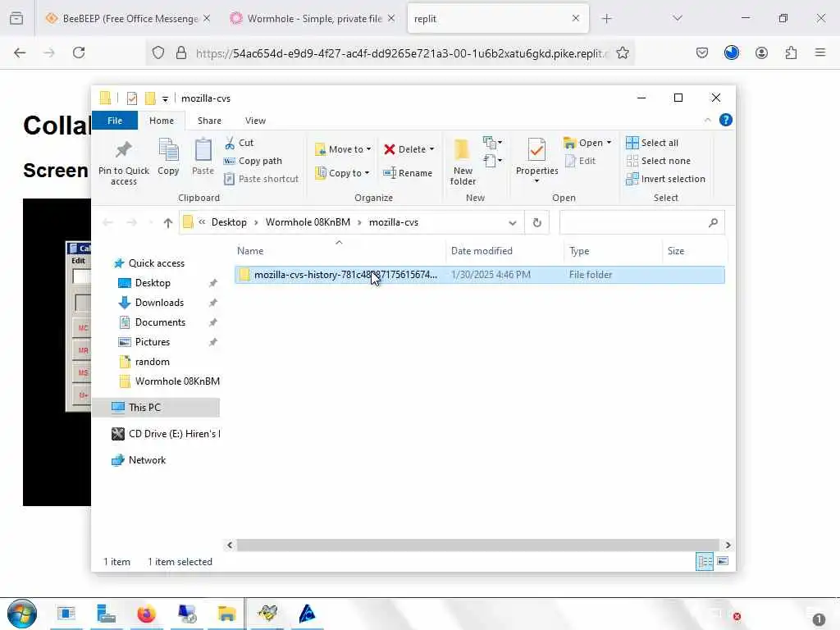Open the Firefox application menu
The image size is (840, 630).
(x=820, y=52)
